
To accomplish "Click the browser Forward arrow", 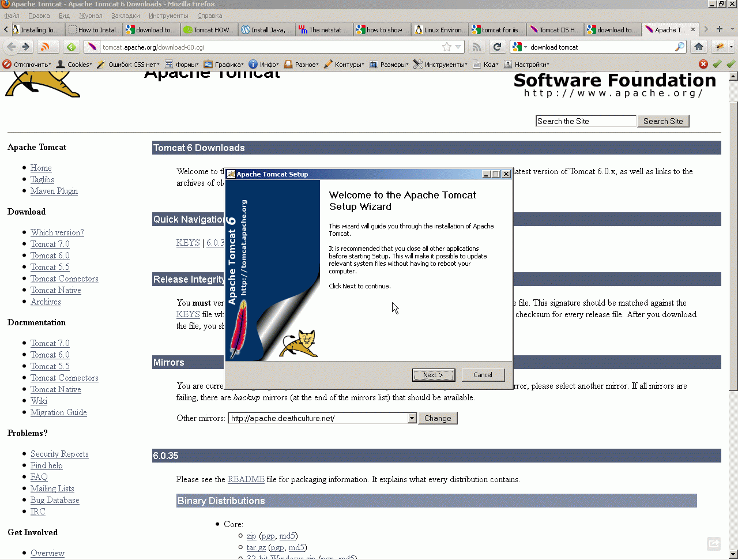I will pos(26,47).
